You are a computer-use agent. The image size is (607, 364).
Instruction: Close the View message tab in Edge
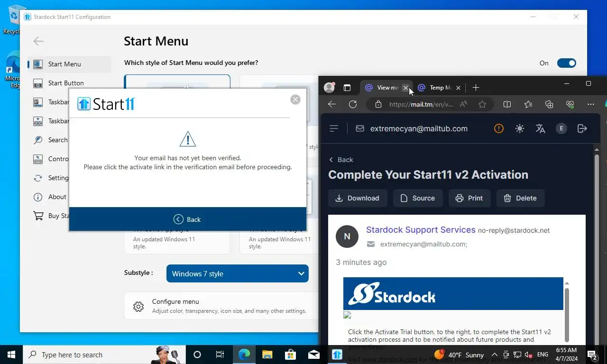tap(405, 88)
